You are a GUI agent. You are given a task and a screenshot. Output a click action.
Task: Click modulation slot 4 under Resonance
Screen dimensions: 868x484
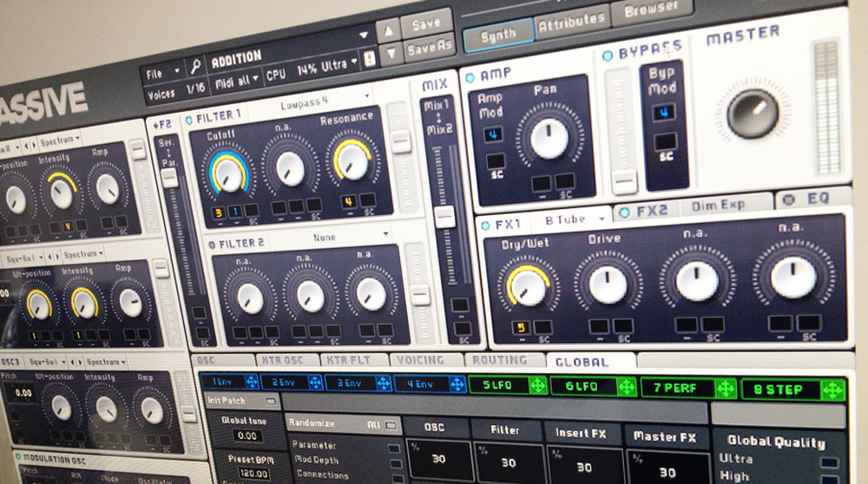349,202
